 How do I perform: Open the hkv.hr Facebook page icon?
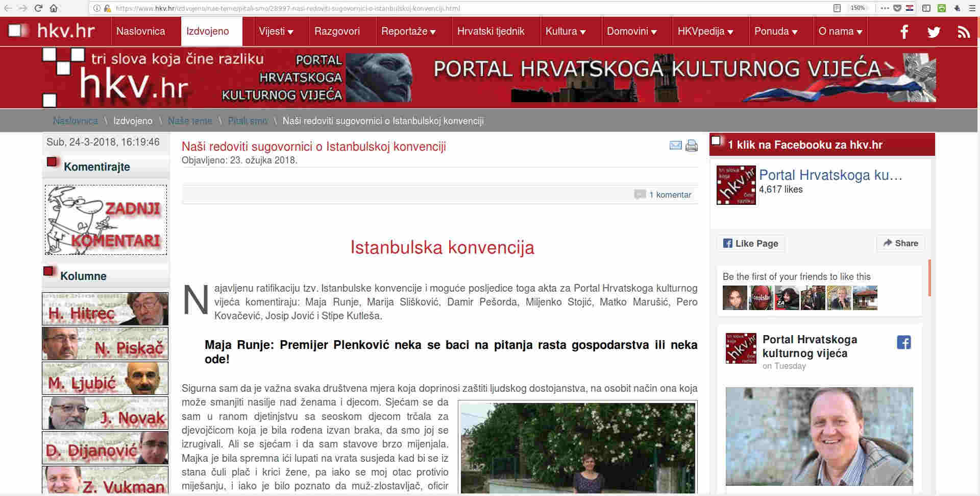(x=904, y=32)
